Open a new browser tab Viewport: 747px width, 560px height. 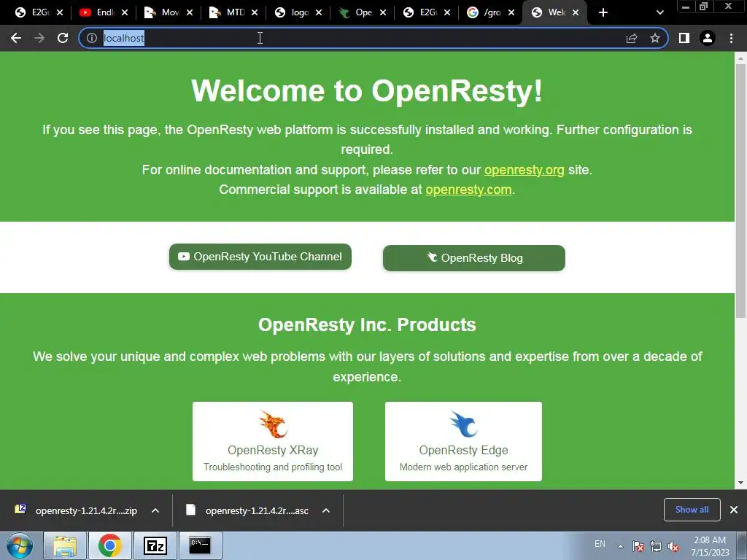click(x=603, y=12)
